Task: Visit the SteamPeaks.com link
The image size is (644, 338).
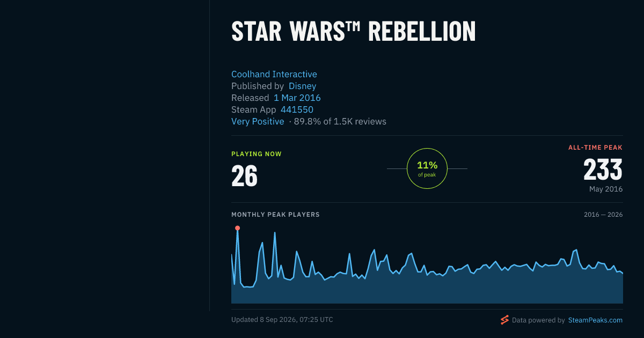Action: [x=595, y=320]
